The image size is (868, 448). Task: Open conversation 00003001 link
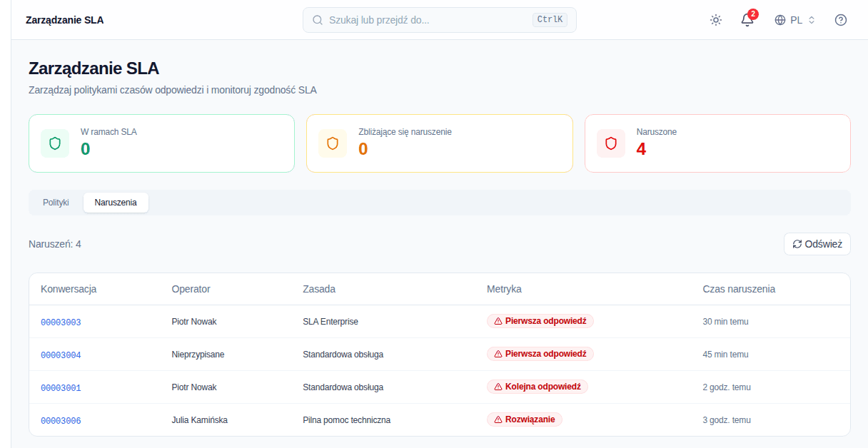61,388
